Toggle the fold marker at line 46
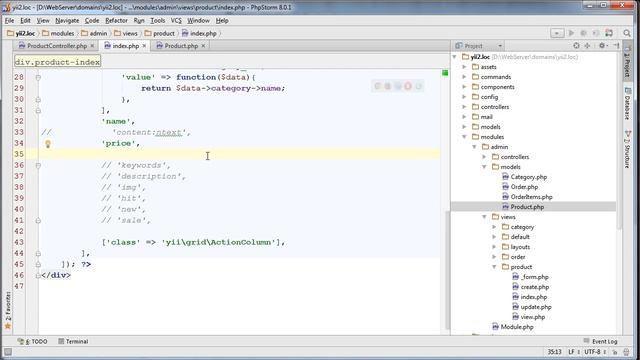Viewport: 640px width, 360px height. (38, 276)
